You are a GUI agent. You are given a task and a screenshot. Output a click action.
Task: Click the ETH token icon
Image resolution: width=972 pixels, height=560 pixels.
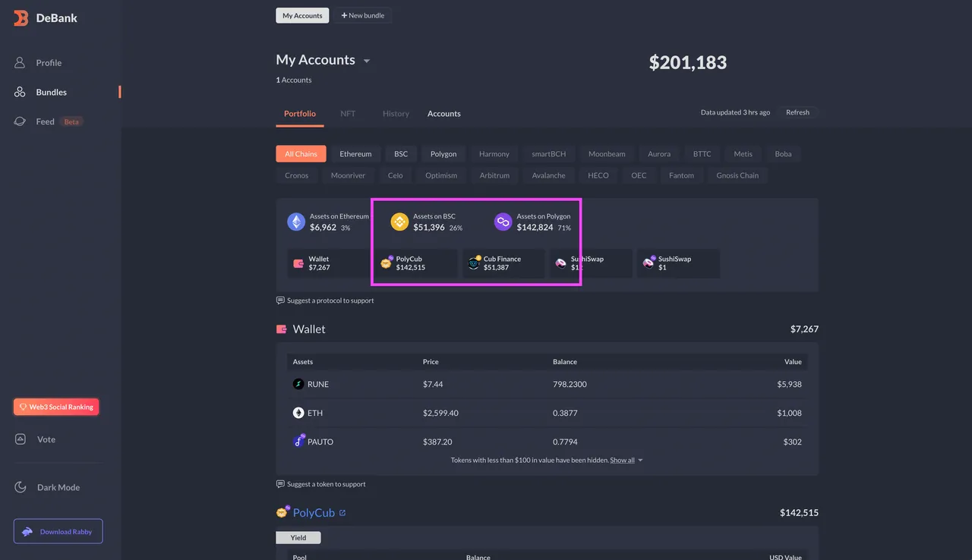(x=298, y=413)
